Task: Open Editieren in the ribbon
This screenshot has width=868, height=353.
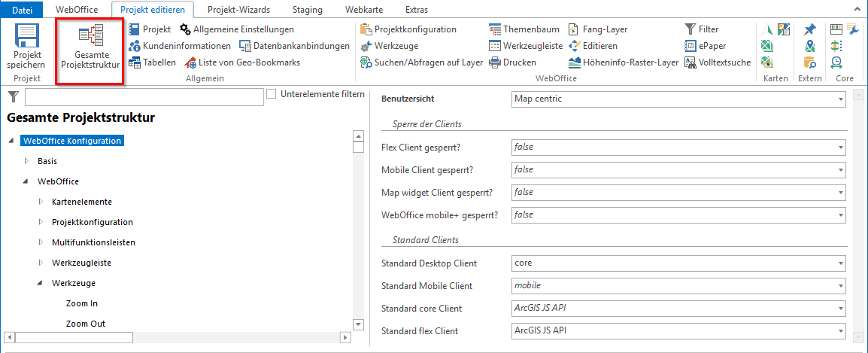Action: [593, 45]
